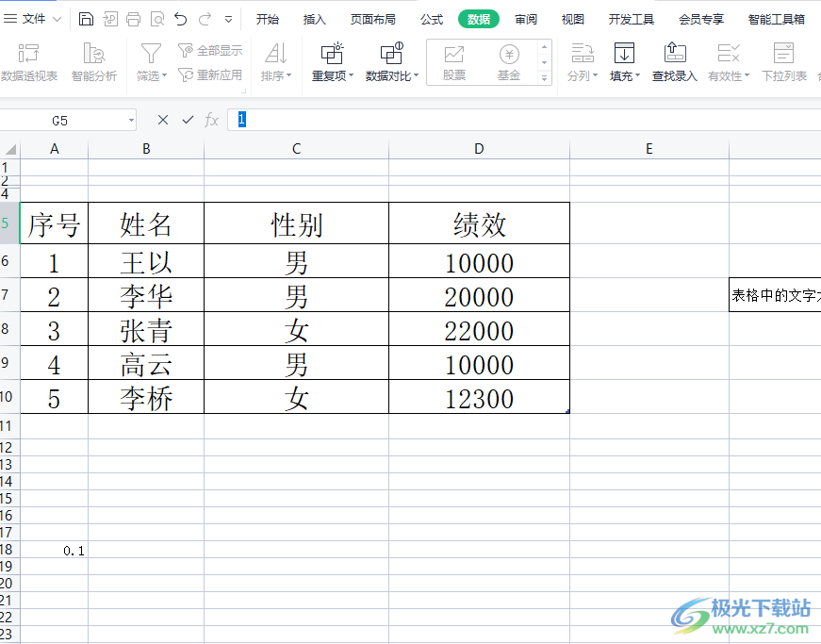Click the 下拉列表 dropdown list icon
The width and height of the screenshot is (821, 644).
click(784, 54)
